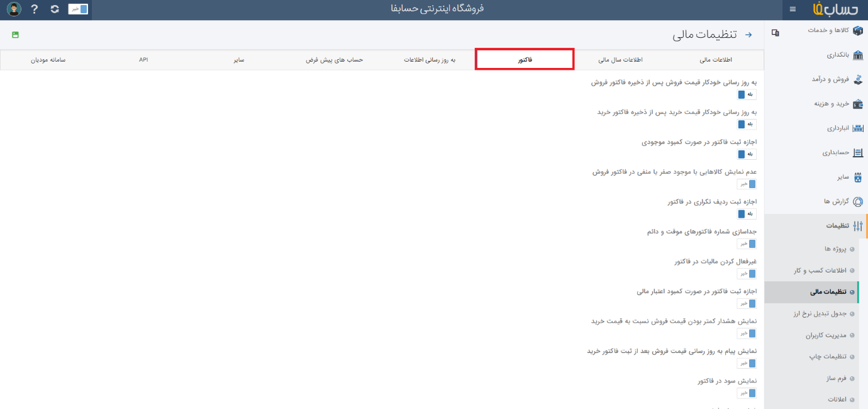This screenshot has height=409, width=868.
Task: Disable auto-update purchase price after saving purchase invoice
Action: (747, 124)
